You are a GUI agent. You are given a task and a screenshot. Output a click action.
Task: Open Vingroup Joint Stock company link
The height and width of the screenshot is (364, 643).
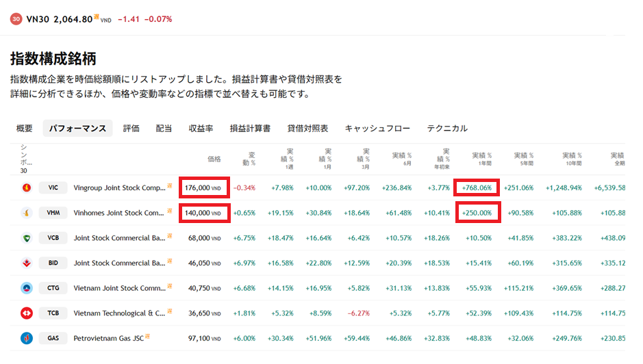click(x=119, y=187)
